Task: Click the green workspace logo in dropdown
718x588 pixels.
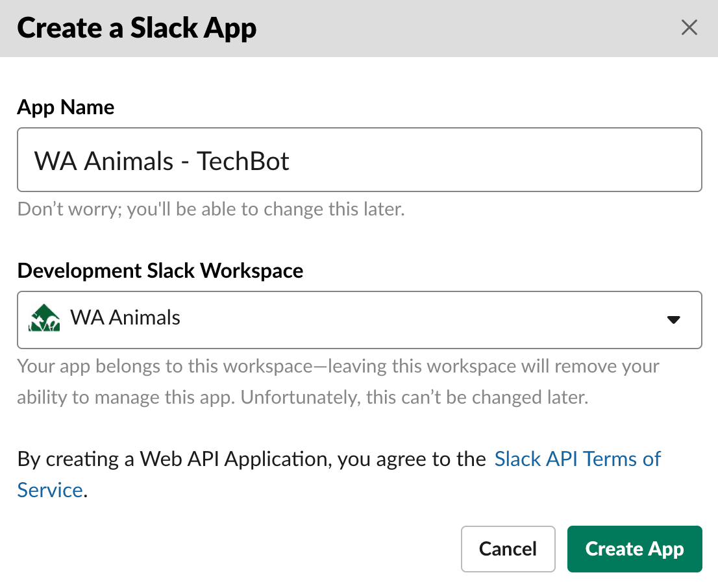Action: point(44,318)
